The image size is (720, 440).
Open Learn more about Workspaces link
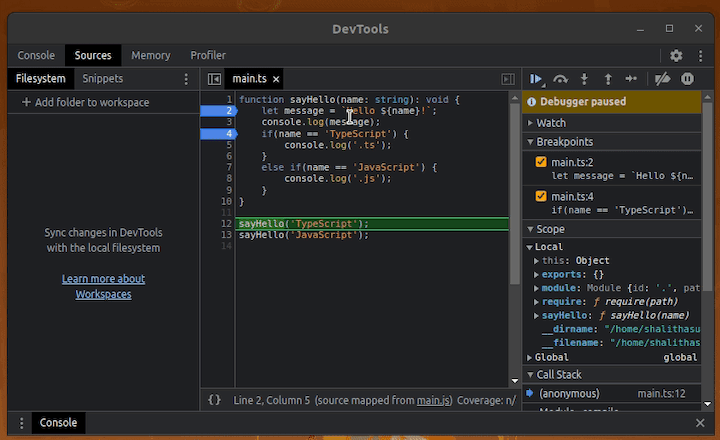pyautogui.click(x=103, y=287)
